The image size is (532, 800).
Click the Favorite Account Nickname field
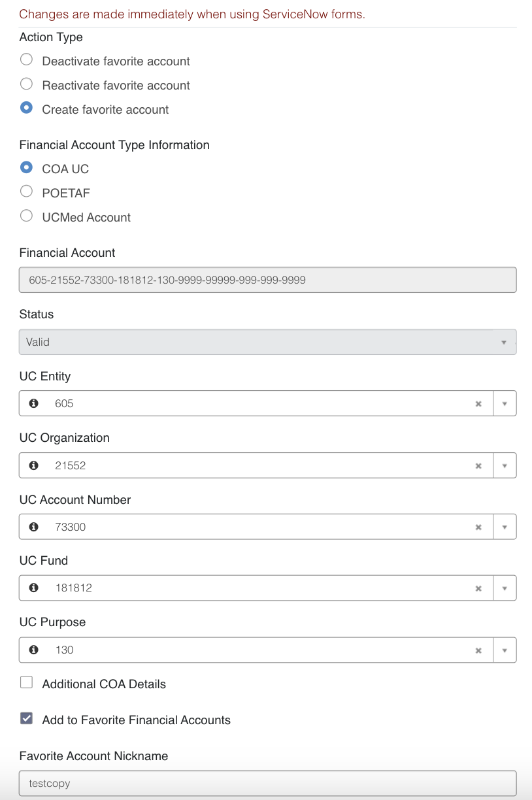pyautogui.click(x=267, y=783)
